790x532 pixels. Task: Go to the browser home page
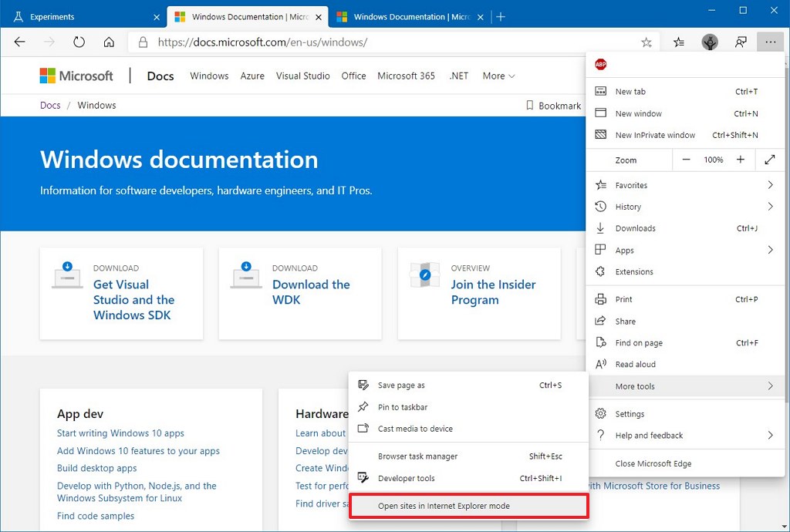click(x=109, y=42)
